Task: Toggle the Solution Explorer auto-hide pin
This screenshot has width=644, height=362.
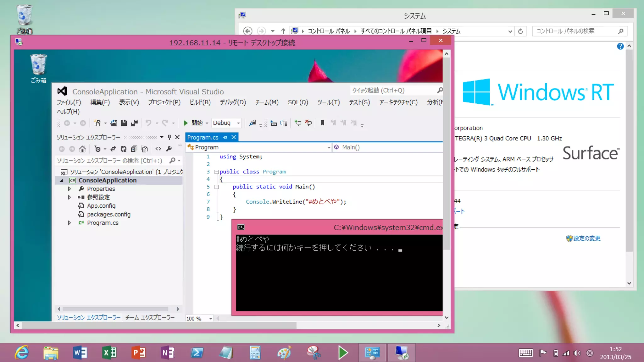Action: point(169,137)
